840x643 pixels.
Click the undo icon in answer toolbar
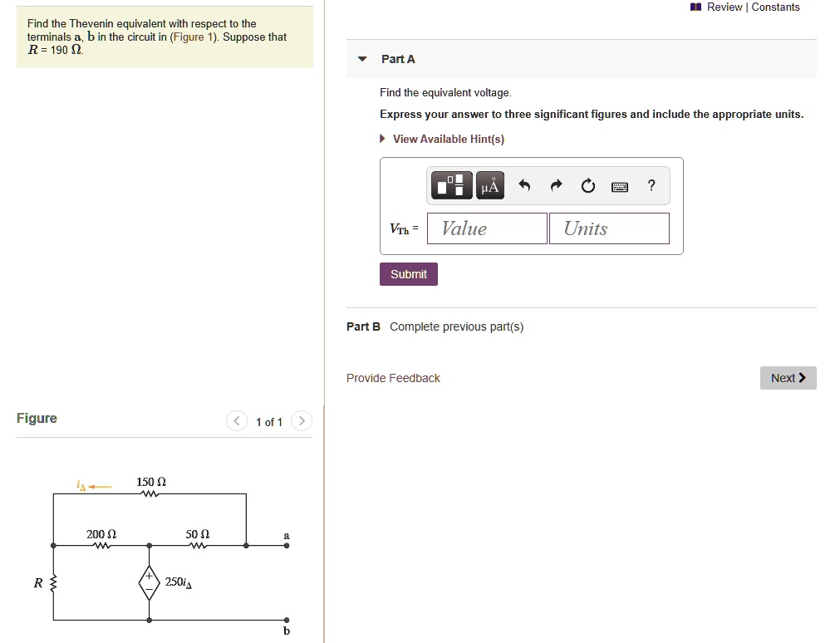click(523, 185)
